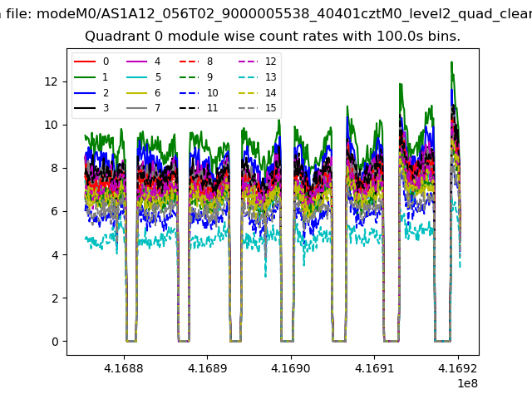Click the y-axis tick label 6
The width and height of the screenshot is (532, 399).
(54, 212)
